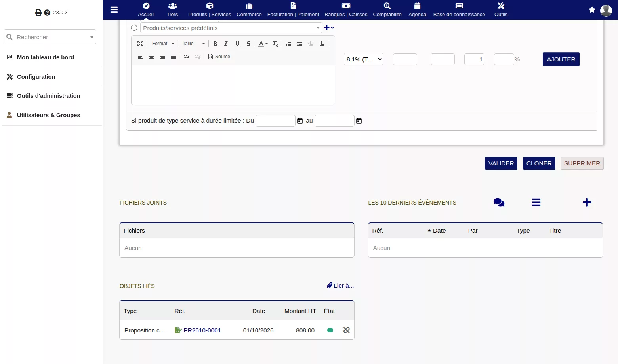Open the PR2610-0001 proposal link

(x=202, y=330)
